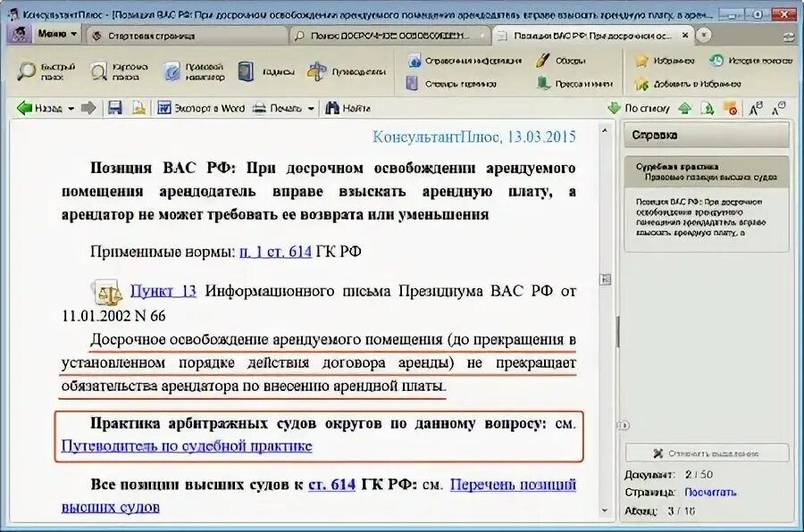Follow bold ст. 614 link
The image size is (804, 532).
pos(331,485)
